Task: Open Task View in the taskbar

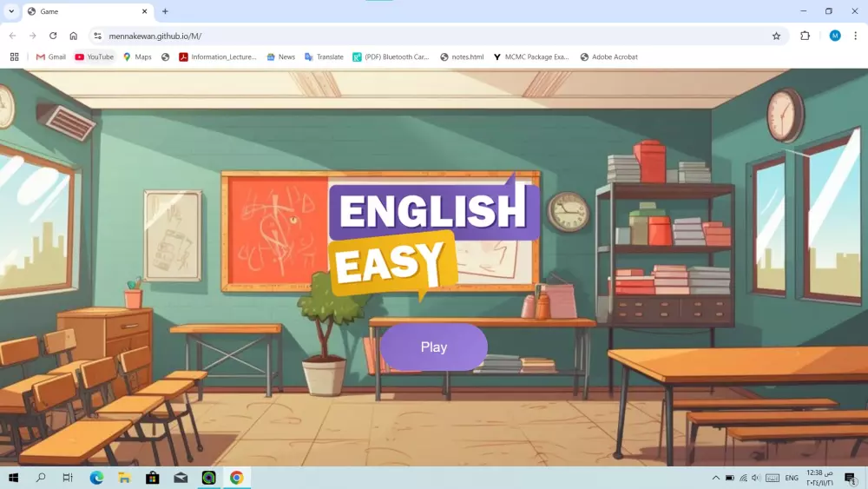Action: tap(68, 478)
